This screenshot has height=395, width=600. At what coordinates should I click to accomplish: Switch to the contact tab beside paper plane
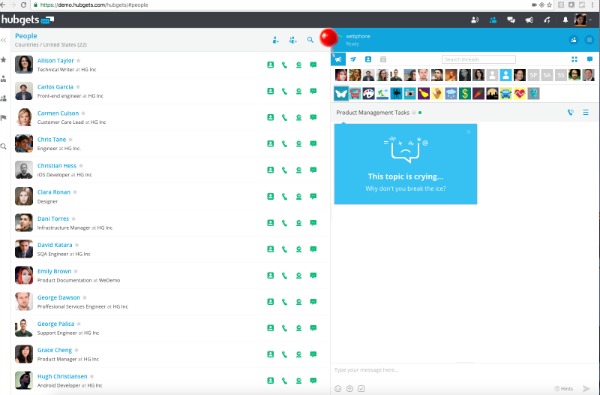pyautogui.click(x=368, y=59)
